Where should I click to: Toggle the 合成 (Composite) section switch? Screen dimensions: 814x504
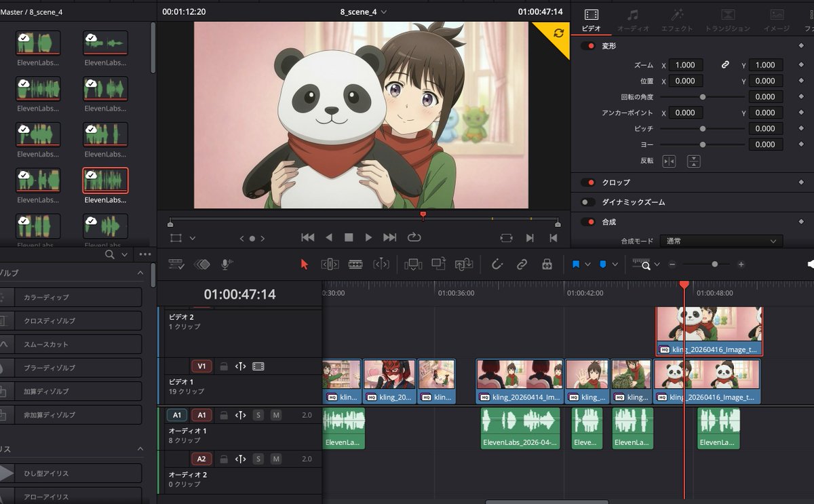point(588,222)
